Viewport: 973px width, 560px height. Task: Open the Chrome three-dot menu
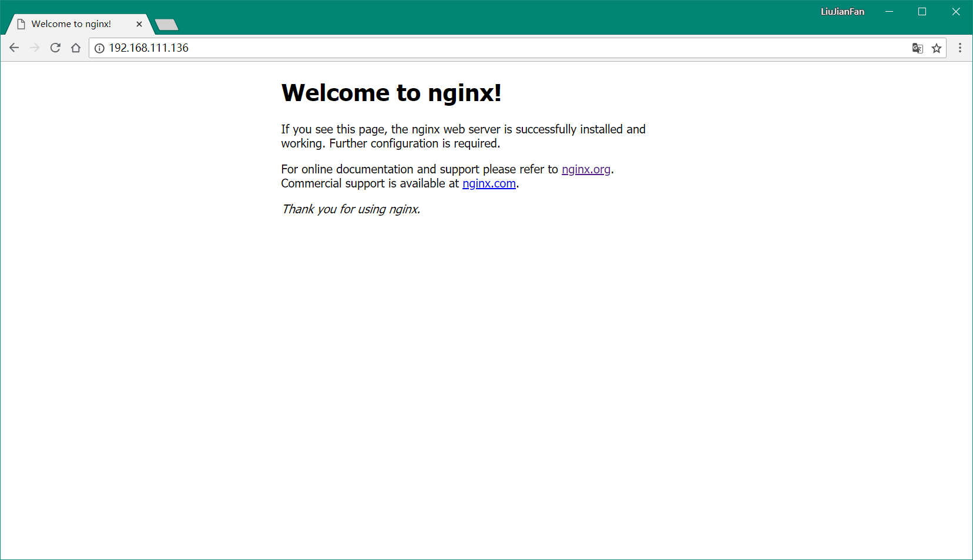960,48
